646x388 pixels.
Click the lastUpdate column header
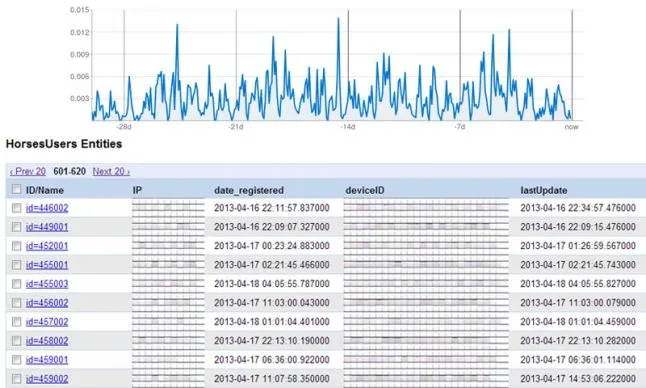click(544, 190)
